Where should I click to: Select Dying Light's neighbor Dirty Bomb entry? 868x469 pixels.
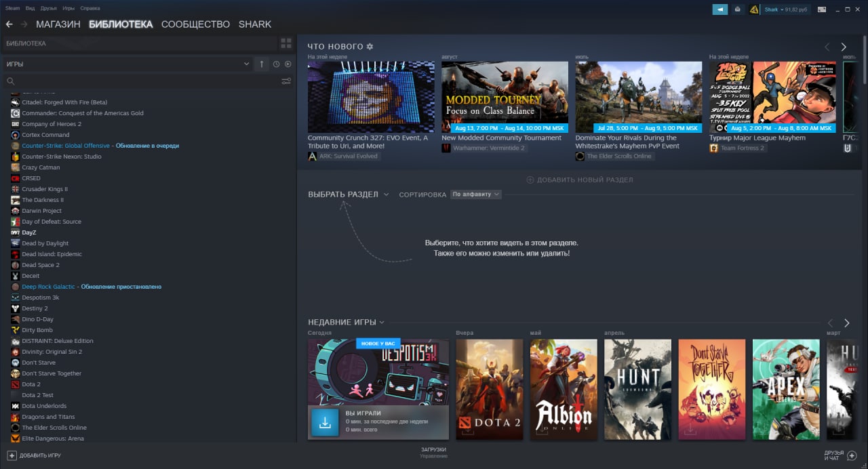[x=37, y=330]
